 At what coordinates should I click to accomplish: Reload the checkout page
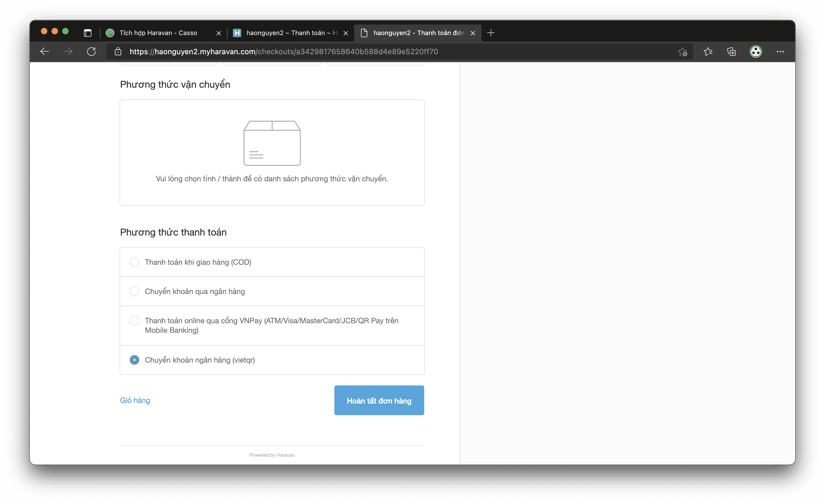pyautogui.click(x=91, y=52)
